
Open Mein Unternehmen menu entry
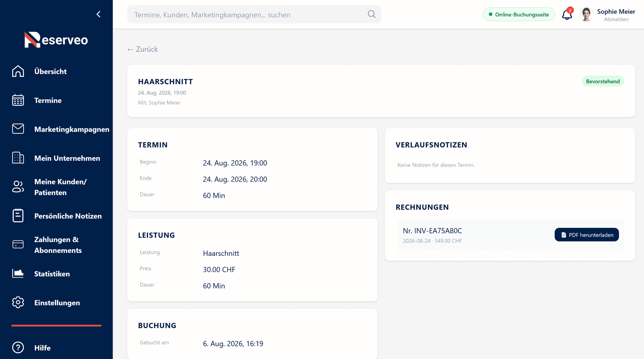67,158
